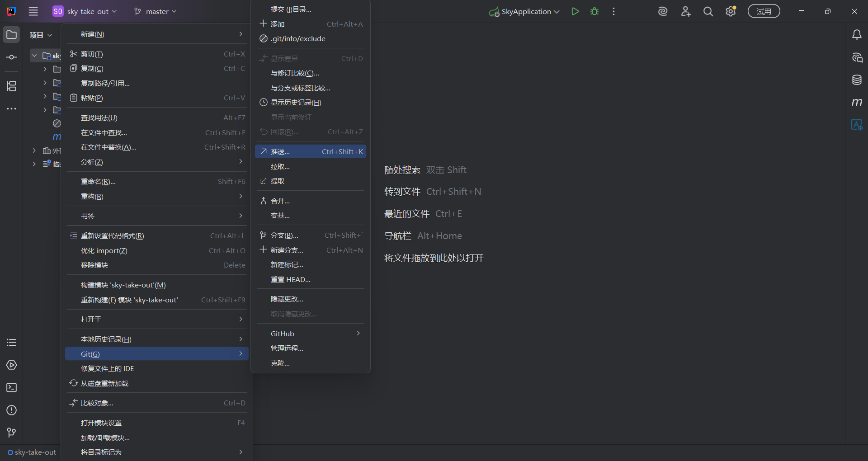The width and height of the screenshot is (868, 461).
Task: Open the Maven tool window
Action: coord(856,103)
